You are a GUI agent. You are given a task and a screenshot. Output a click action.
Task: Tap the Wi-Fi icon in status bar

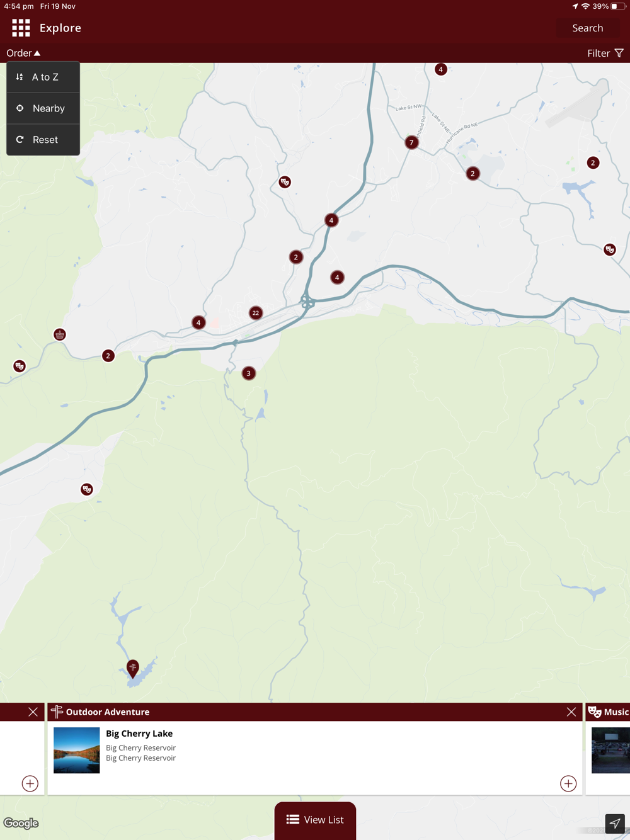coord(585,6)
